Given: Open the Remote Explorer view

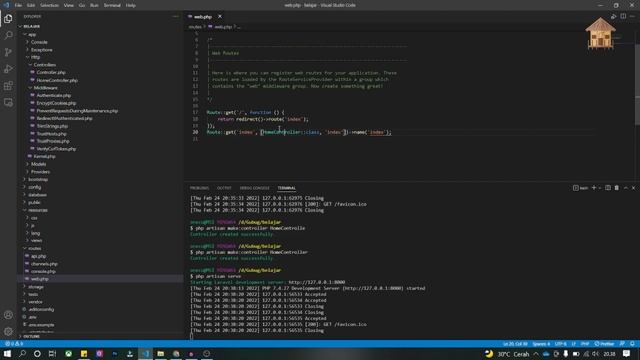Looking at the screenshot, I should [x=8, y=102].
